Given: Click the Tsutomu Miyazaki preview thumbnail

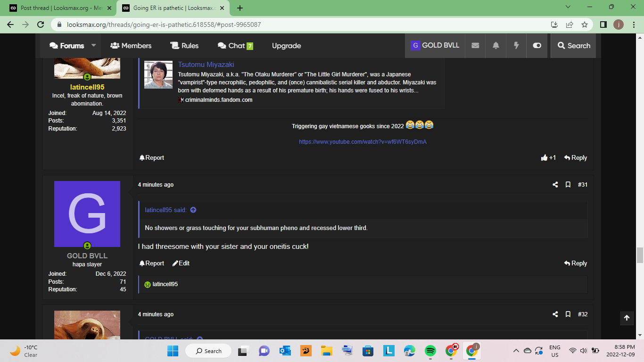Looking at the screenshot, I should (158, 74).
